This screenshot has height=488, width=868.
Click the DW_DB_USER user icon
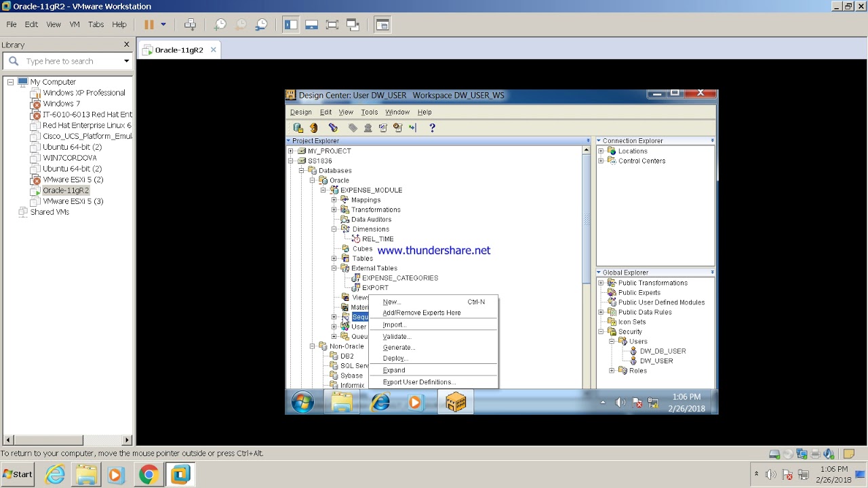click(633, 351)
